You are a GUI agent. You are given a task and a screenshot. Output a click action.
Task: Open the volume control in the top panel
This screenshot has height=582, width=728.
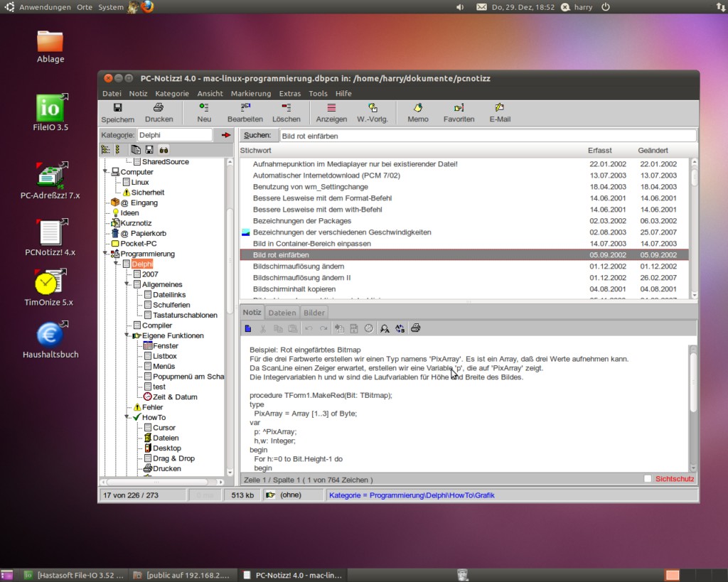460,7
